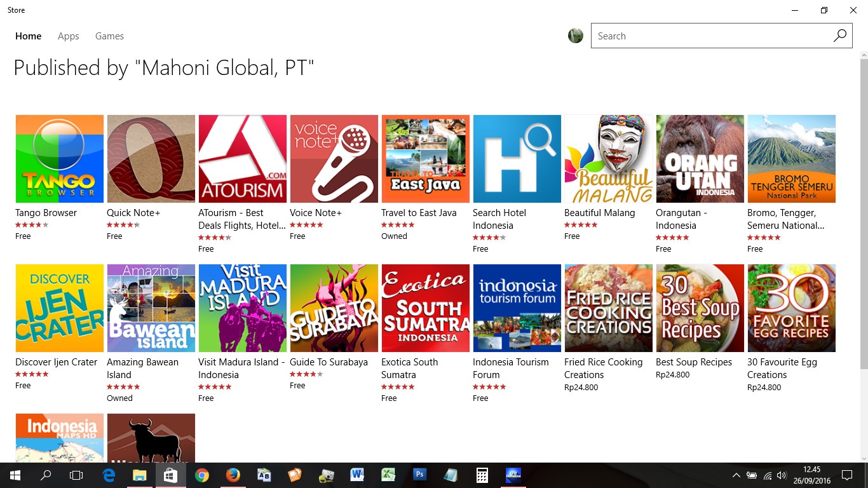
Task: Open the app tile with black bull
Action: click(x=151, y=438)
